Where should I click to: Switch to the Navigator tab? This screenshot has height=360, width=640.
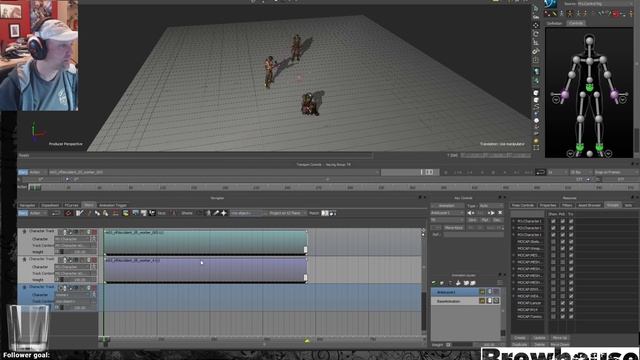coord(27,205)
